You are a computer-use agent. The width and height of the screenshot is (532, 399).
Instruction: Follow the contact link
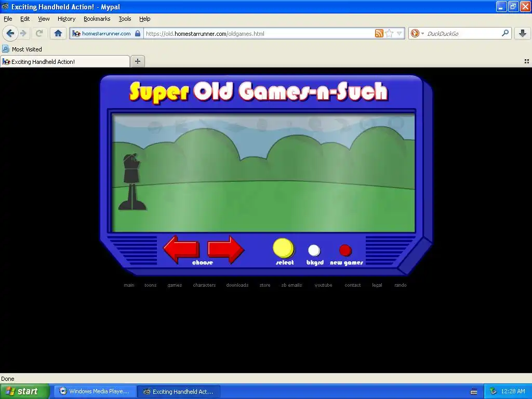click(x=353, y=285)
